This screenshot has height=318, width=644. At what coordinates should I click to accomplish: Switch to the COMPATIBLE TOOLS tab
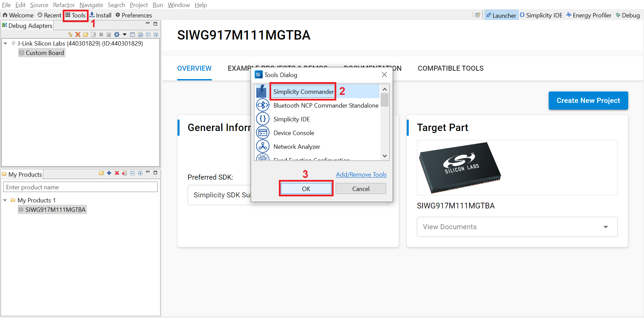450,68
